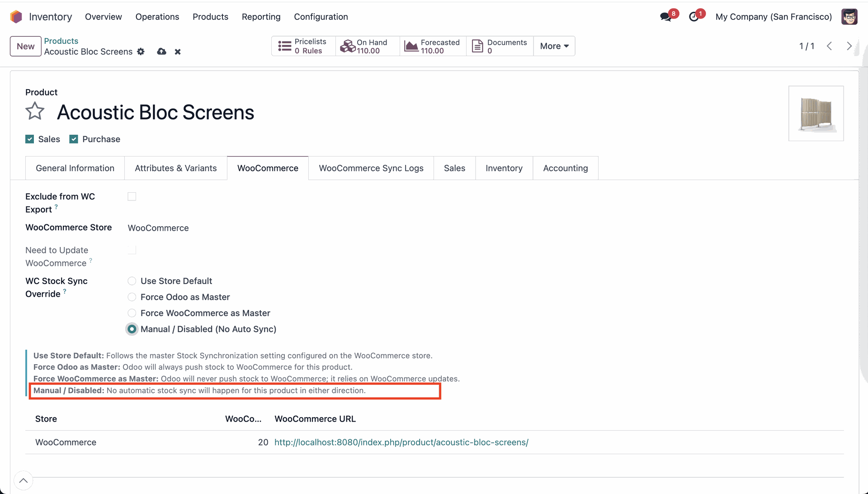Toggle Need to Update WooCommerce checkbox
868x494 pixels.
[x=132, y=250]
